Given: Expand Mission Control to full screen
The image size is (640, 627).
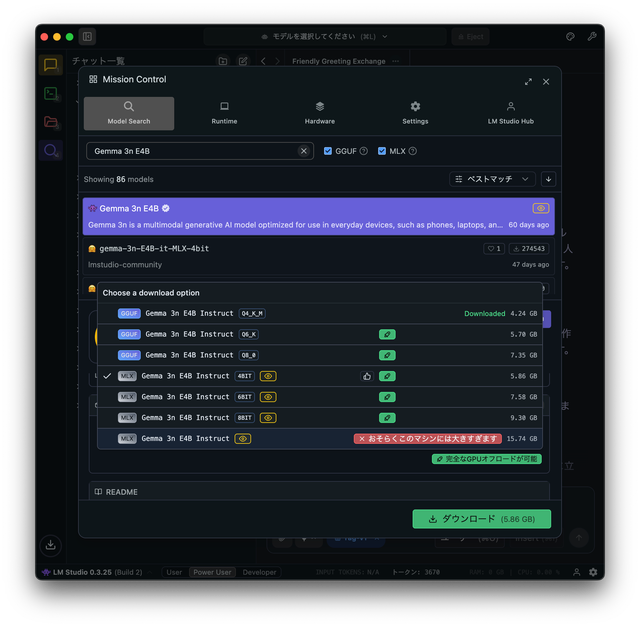Looking at the screenshot, I should [528, 81].
